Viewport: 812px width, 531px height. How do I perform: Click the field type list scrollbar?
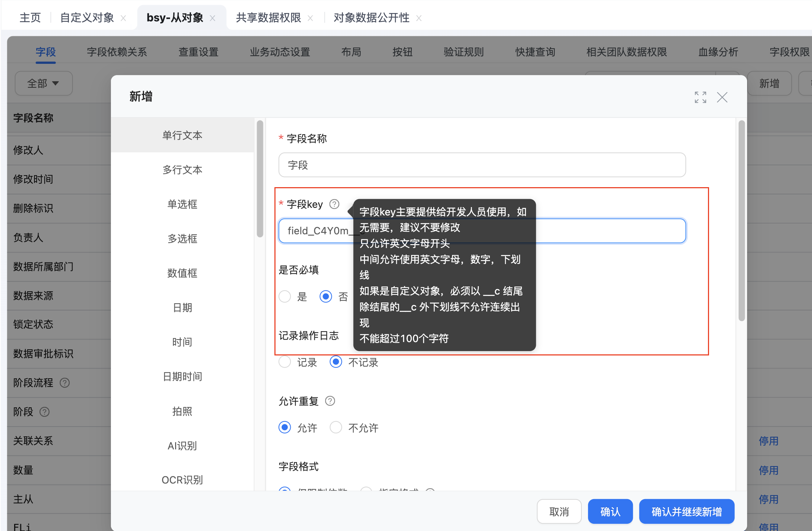(260, 179)
